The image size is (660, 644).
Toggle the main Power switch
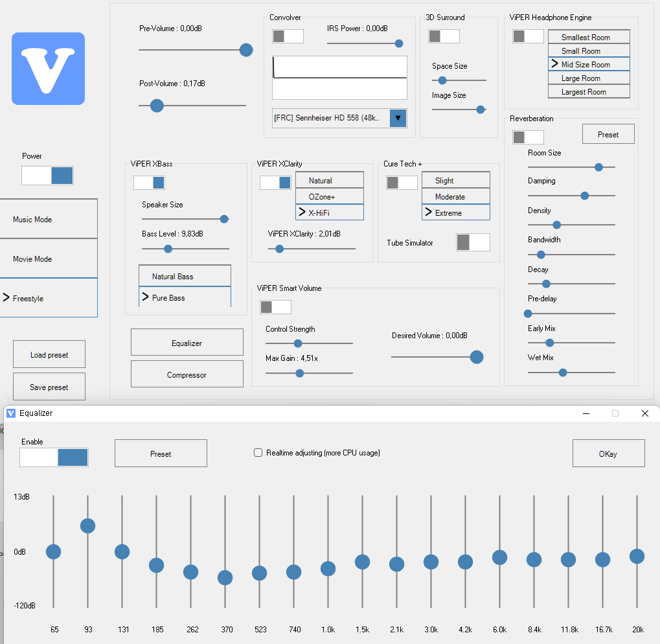47,176
